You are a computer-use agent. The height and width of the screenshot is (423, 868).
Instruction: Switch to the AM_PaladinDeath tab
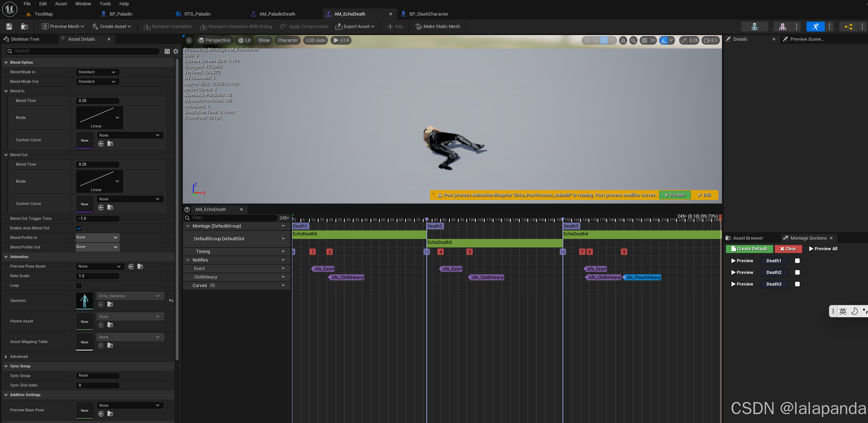coord(277,14)
